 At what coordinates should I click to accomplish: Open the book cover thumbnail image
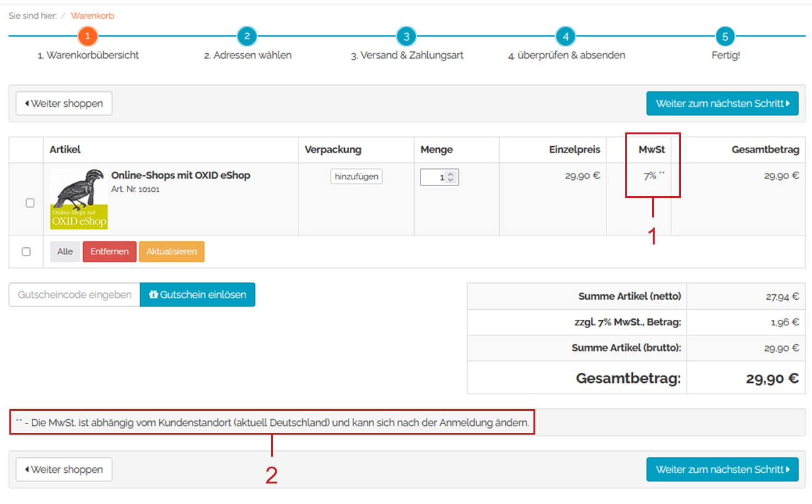tap(79, 199)
